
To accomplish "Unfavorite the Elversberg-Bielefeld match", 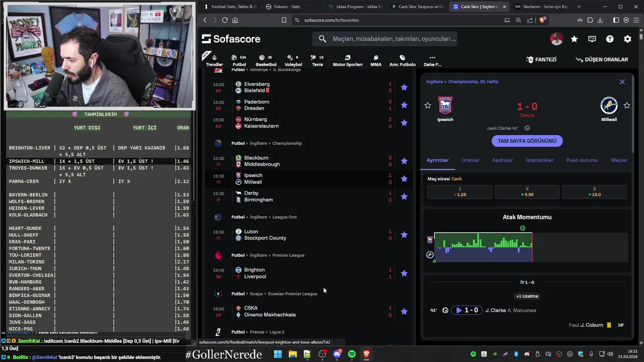I will (404, 87).
